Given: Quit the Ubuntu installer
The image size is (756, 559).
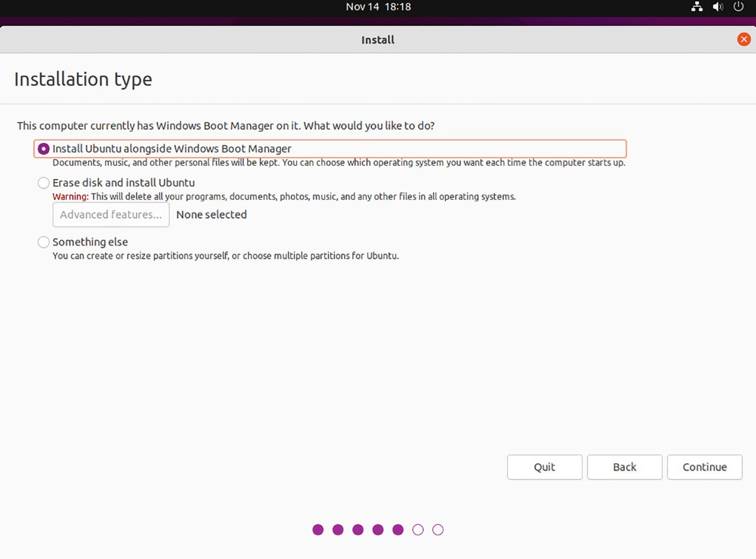Looking at the screenshot, I should coord(544,467).
